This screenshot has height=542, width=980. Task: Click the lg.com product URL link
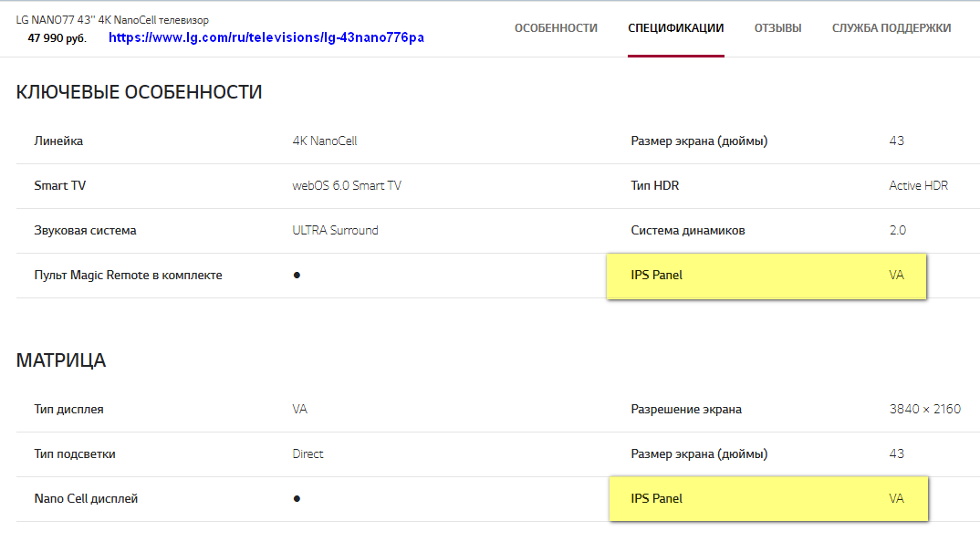pos(266,38)
